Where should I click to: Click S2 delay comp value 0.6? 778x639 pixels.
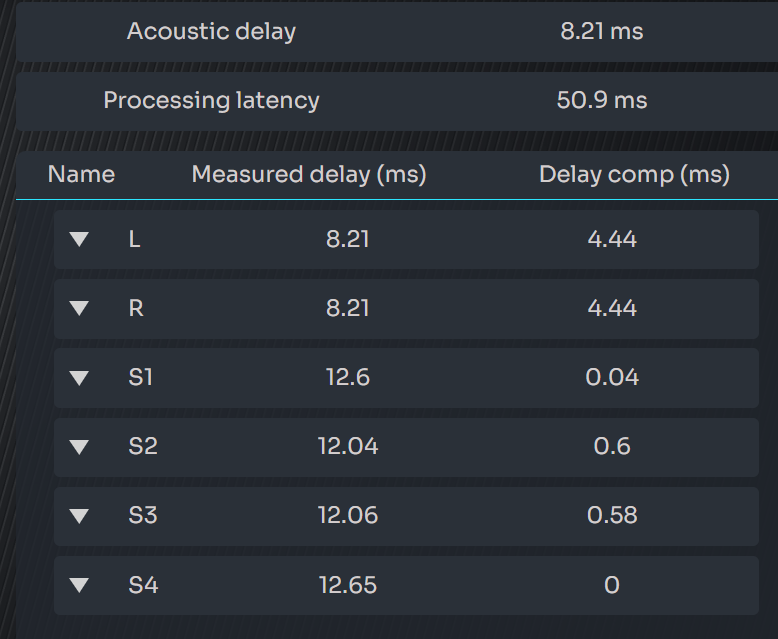tap(612, 447)
